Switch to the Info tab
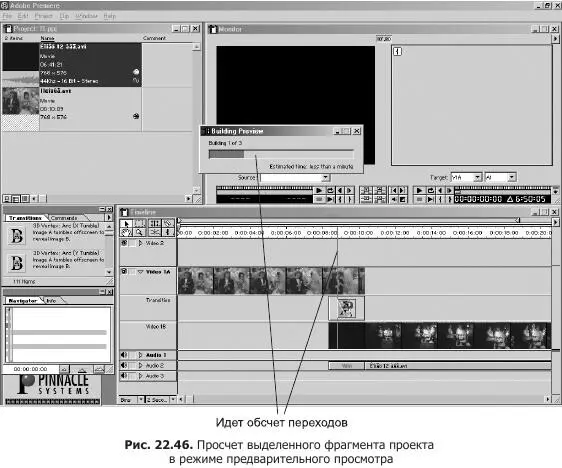 51,301
